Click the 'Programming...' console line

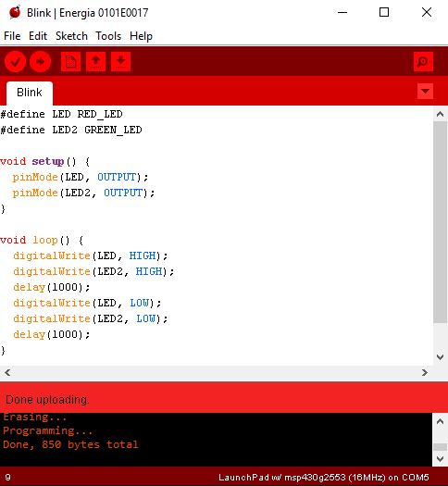coord(48,430)
